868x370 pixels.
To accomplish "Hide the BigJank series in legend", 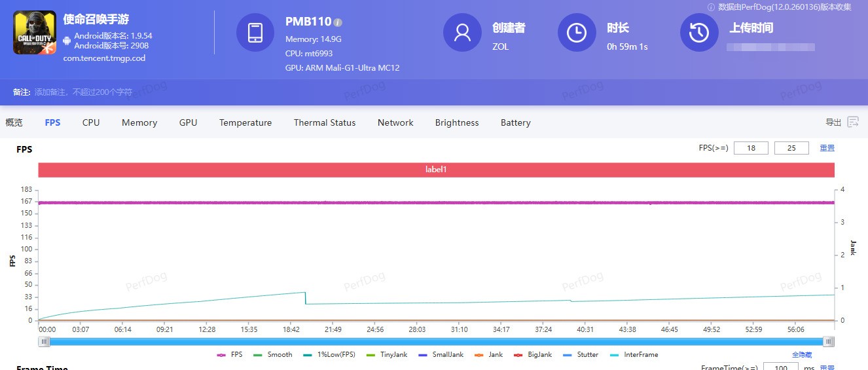I will (x=533, y=354).
